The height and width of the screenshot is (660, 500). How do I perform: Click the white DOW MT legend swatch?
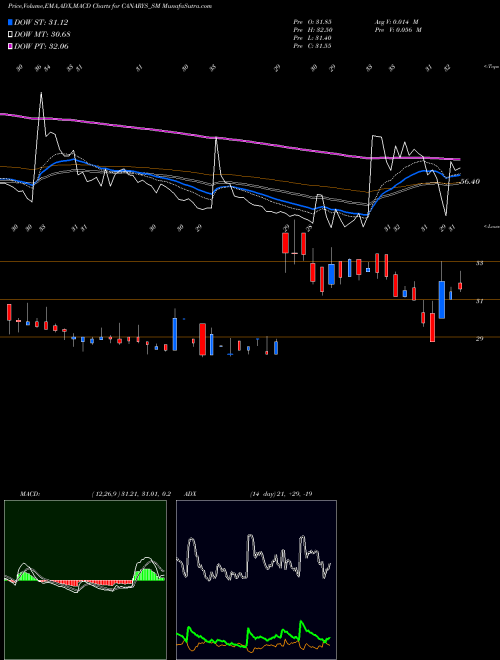point(11,34)
